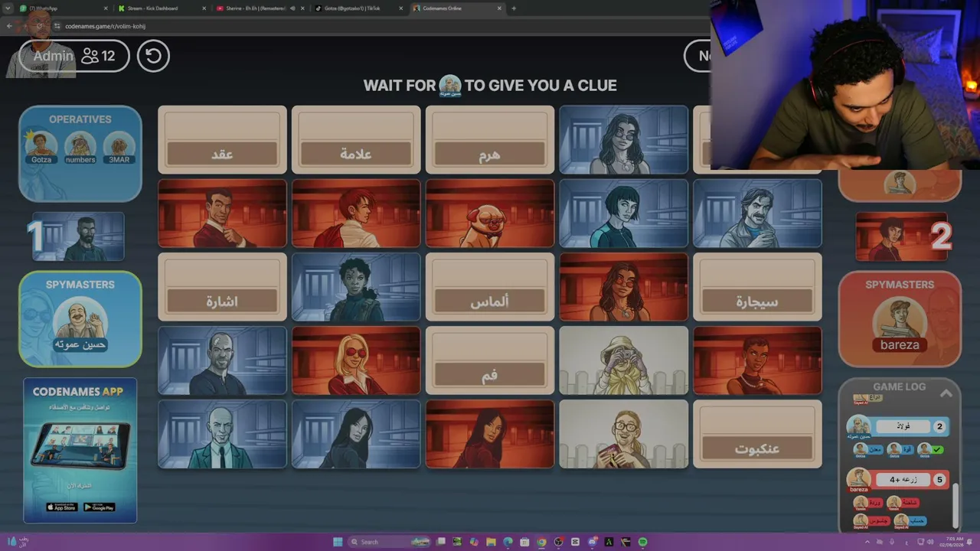Screen dimensions: 980x551
Task: Select the 3MAR operative avatar
Action: click(x=119, y=147)
